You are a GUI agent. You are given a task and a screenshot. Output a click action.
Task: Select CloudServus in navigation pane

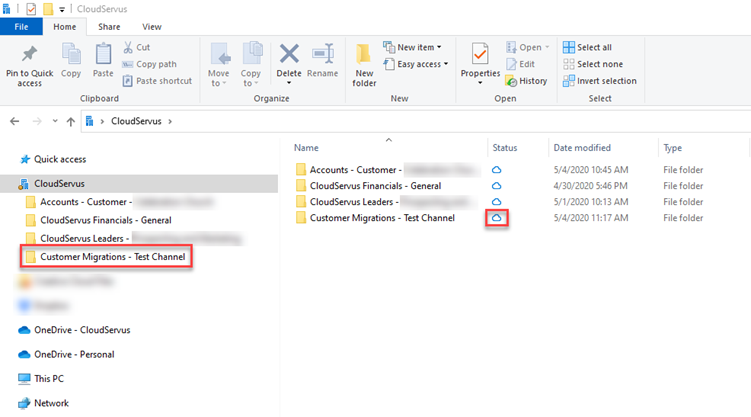coord(139,184)
